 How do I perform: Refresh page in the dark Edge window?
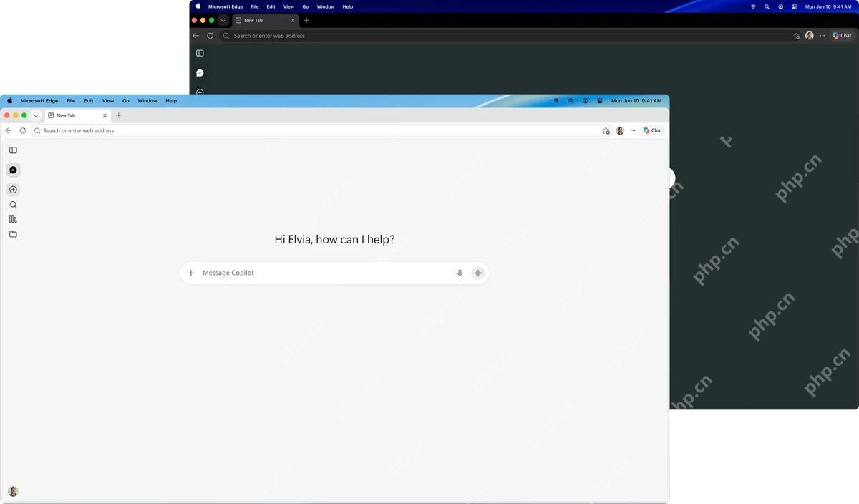tap(210, 35)
